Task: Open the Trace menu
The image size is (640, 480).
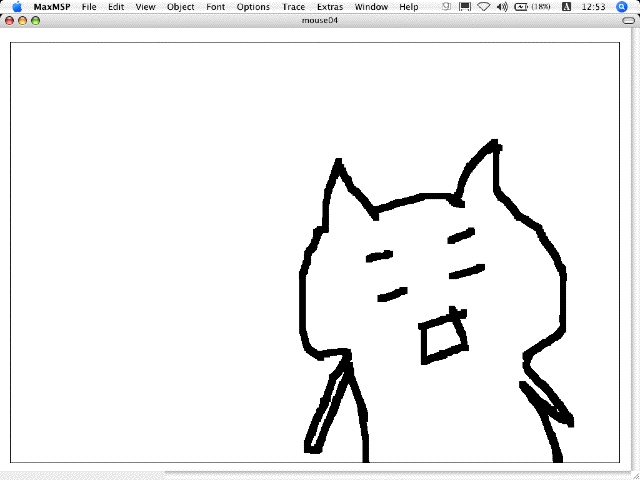Action: [293, 7]
